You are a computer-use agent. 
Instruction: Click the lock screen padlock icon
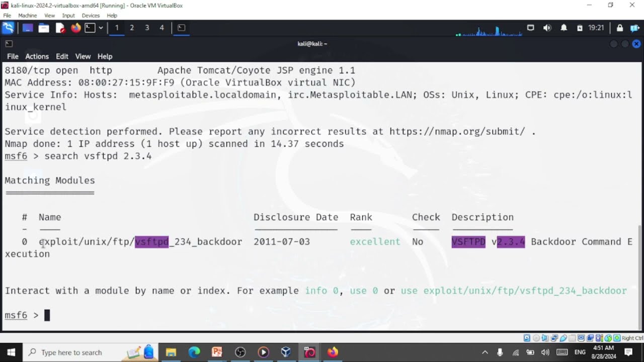point(620,28)
